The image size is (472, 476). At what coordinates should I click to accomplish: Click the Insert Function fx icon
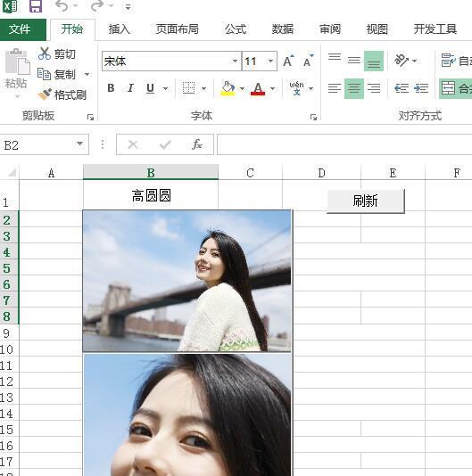point(196,144)
